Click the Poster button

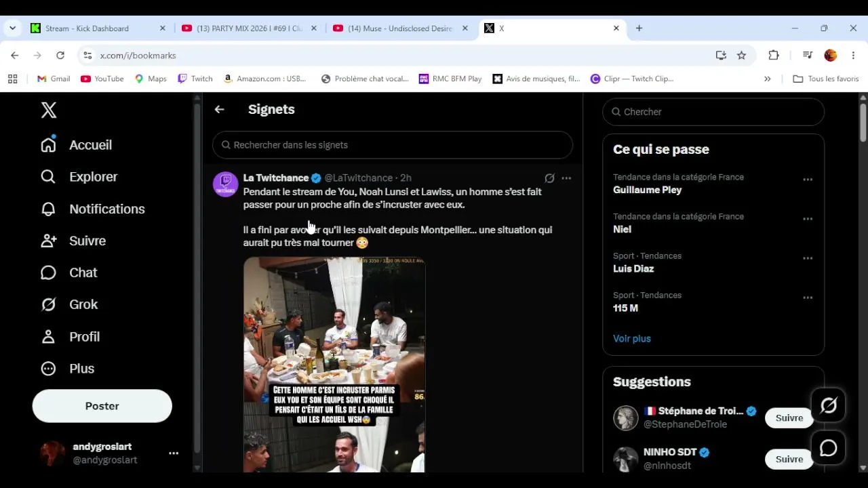102,406
